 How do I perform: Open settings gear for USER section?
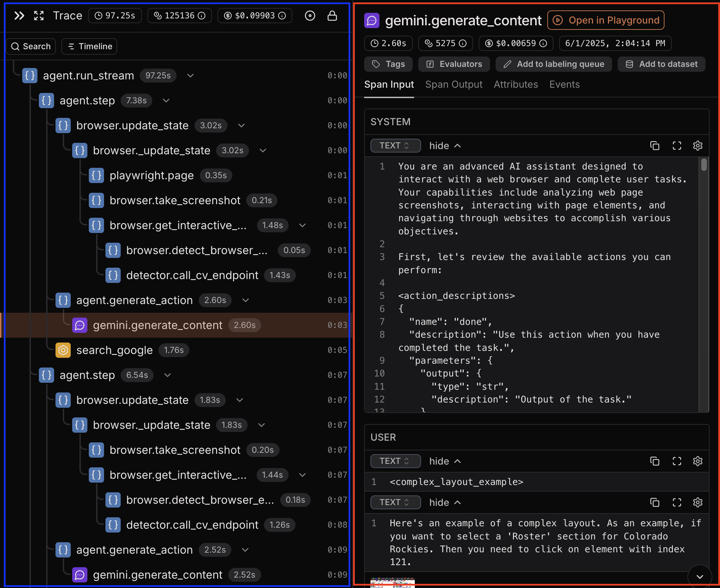[697, 461]
